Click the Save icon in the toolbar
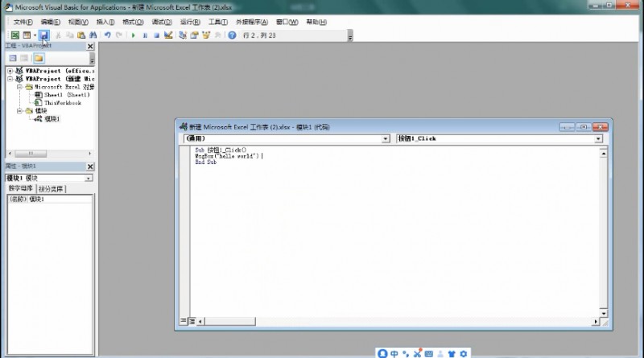The height and width of the screenshot is (358, 644). click(x=44, y=35)
